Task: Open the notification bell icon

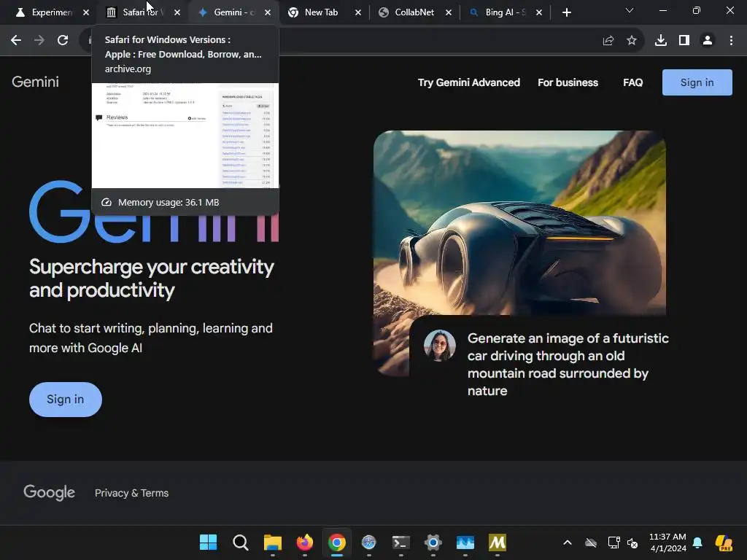Action: click(697, 542)
